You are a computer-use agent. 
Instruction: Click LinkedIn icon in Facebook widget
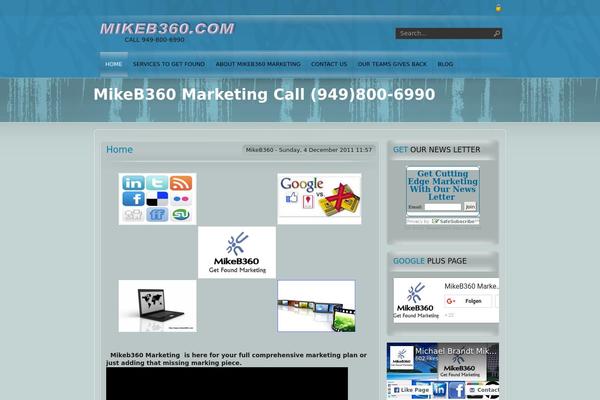(x=439, y=390)
